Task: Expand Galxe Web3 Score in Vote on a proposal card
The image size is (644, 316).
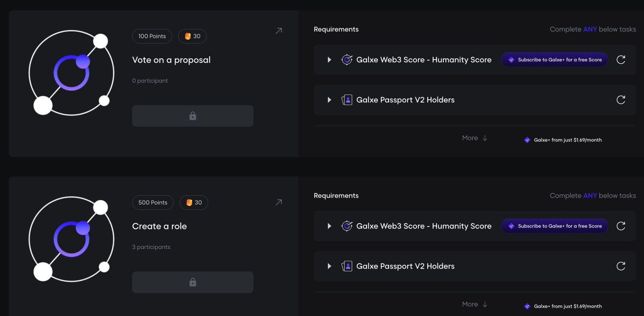Action: pyautogui.click(x=330, y=60)
